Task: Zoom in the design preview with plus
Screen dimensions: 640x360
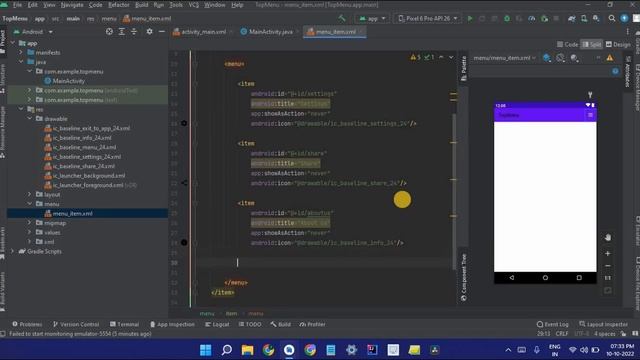Action: click(608, 253)
